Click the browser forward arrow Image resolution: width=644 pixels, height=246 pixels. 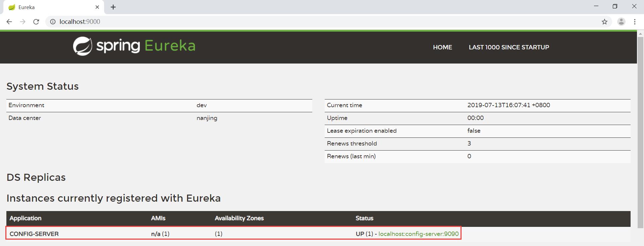22,22
